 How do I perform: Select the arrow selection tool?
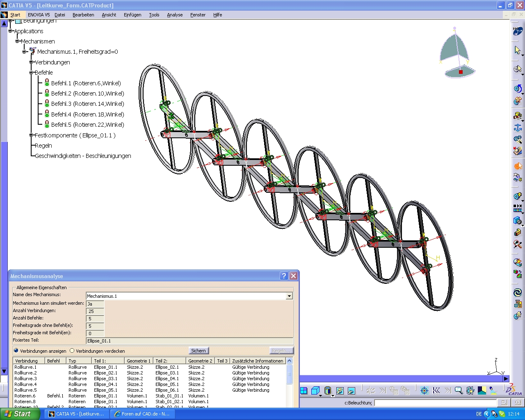click(518, 50)
